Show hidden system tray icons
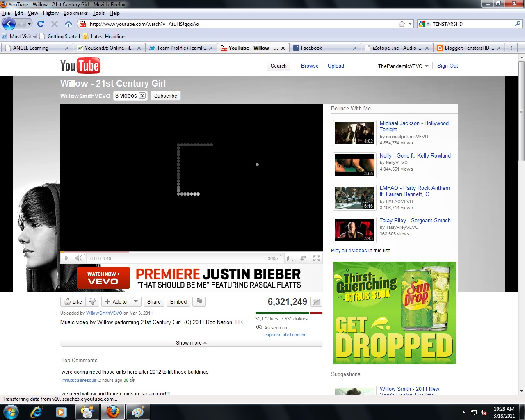Viewport: 525px width, 420px height. click(x=463, y=412)
